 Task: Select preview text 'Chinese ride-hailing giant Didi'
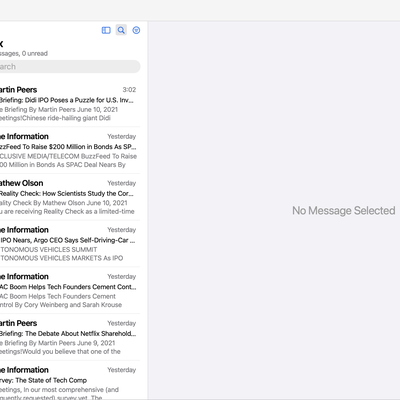pos(66,118)
